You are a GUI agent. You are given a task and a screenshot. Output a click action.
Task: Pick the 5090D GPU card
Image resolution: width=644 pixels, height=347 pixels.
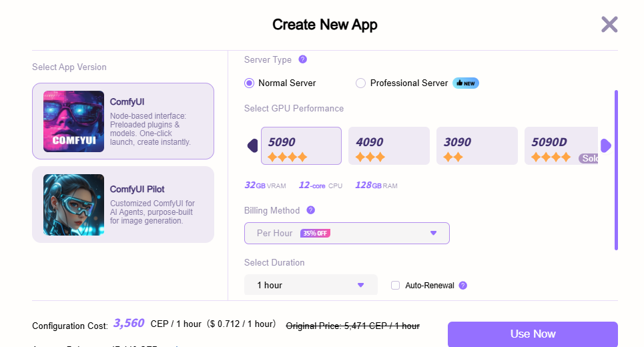[561, 146]
